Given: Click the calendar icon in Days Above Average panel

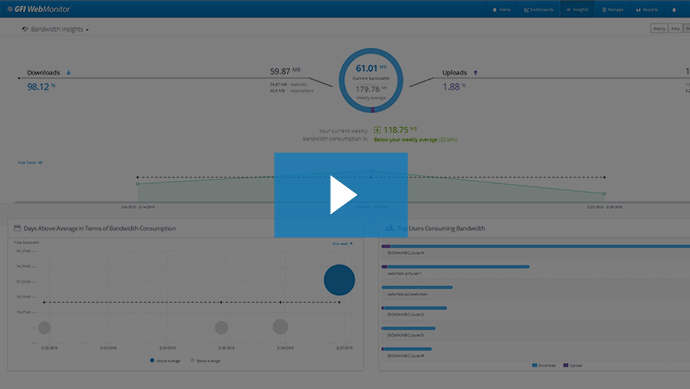Looking at the screenshot, I should (x=17, y=228).
